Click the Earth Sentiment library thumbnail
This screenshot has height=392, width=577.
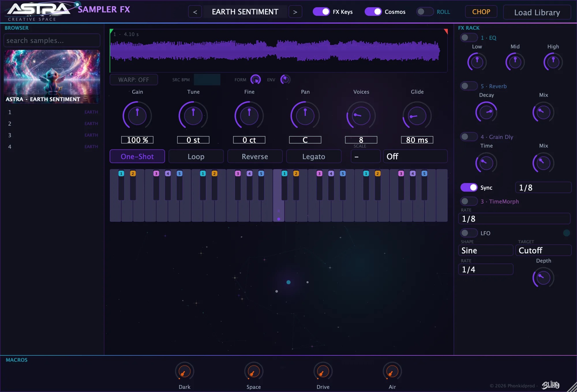(x=52, y=77)
